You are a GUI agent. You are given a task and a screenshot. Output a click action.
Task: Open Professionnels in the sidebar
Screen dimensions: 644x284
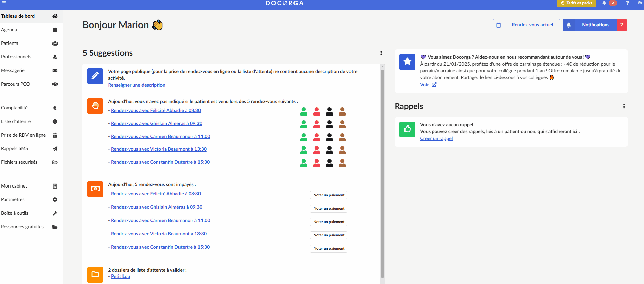pyautogui.click(x=31, y=57)
